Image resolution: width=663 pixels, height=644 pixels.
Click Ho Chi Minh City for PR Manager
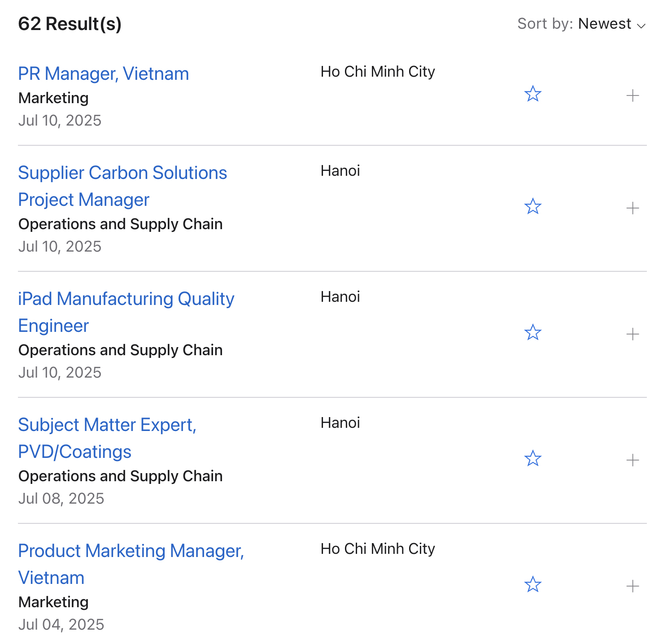click(378, 72)
